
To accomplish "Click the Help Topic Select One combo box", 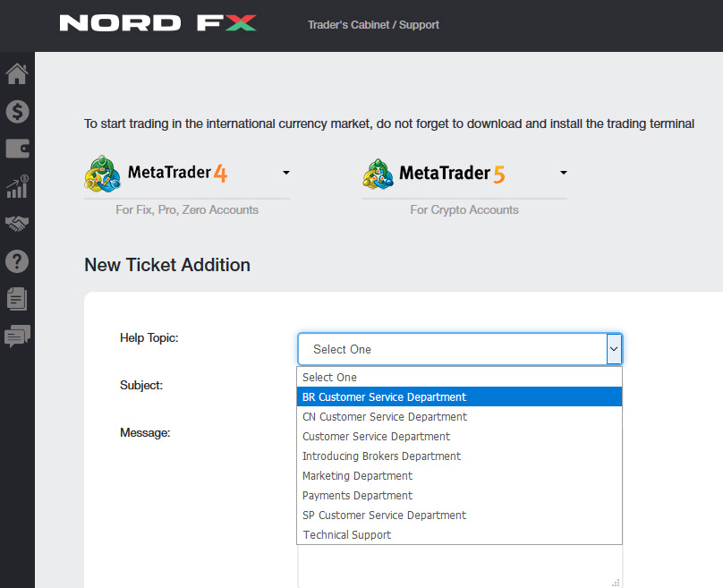I will point(460,349).
